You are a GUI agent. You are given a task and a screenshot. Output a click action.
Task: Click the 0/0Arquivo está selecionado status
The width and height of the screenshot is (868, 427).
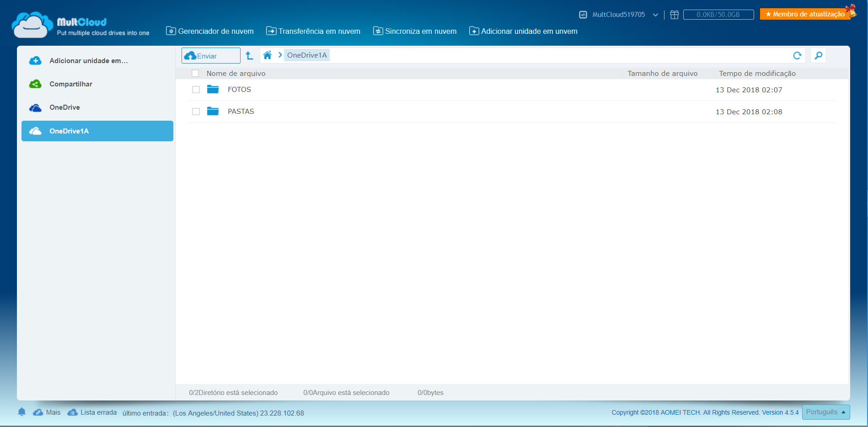(346, 393)
